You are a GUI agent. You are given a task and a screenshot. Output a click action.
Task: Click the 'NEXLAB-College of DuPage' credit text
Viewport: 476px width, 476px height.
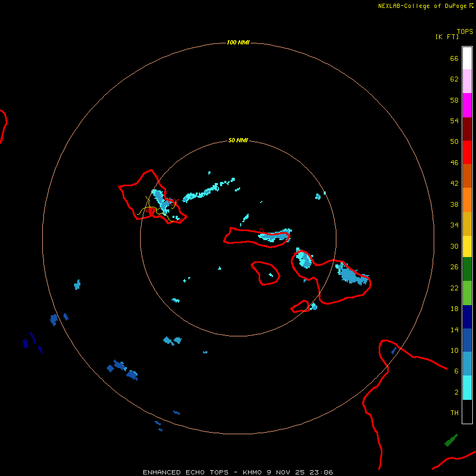point(422,6)
